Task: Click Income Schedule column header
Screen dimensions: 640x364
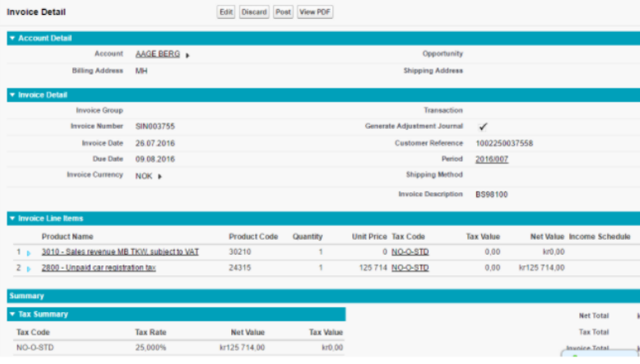Action: [x=600, y=237]
